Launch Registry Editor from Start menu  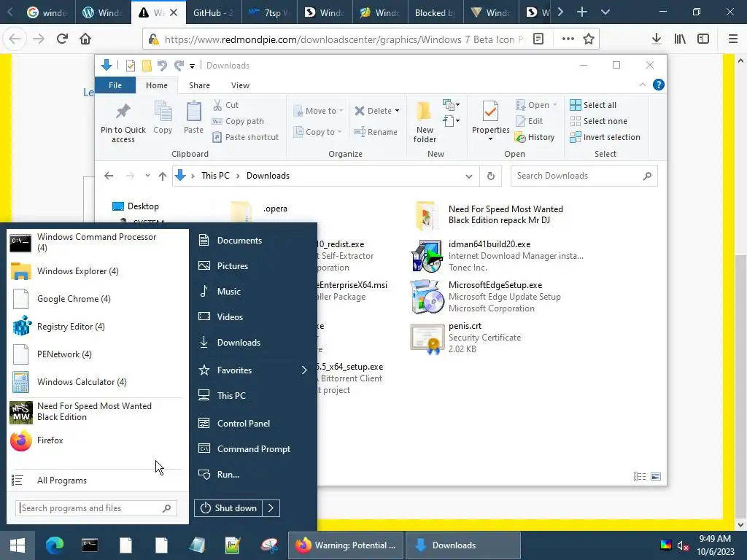point(96,327)
